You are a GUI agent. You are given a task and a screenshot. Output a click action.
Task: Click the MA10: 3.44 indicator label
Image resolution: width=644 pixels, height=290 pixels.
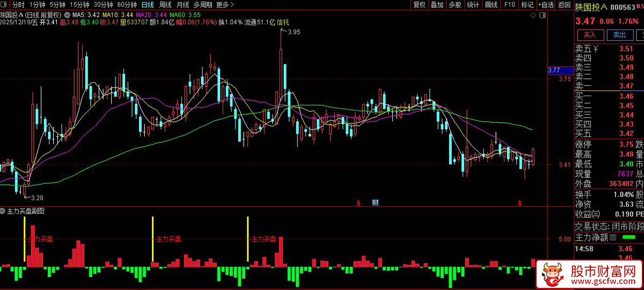click(x=117, y=15)
